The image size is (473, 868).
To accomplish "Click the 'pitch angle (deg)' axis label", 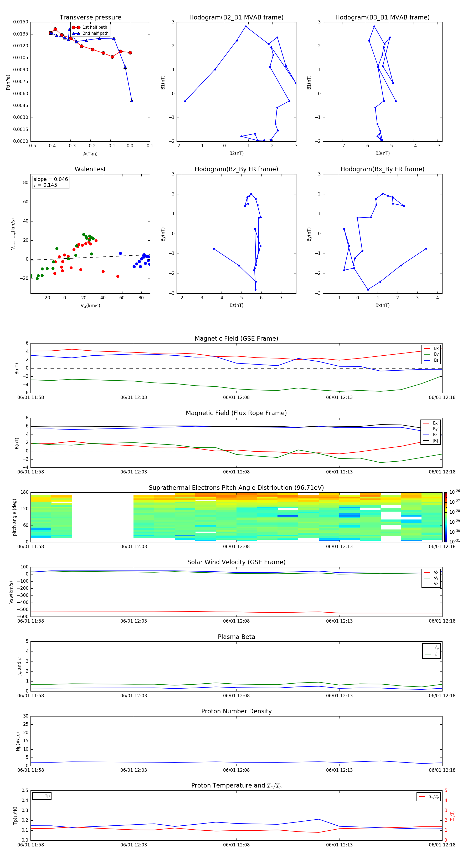I will [x=14, y=518].
